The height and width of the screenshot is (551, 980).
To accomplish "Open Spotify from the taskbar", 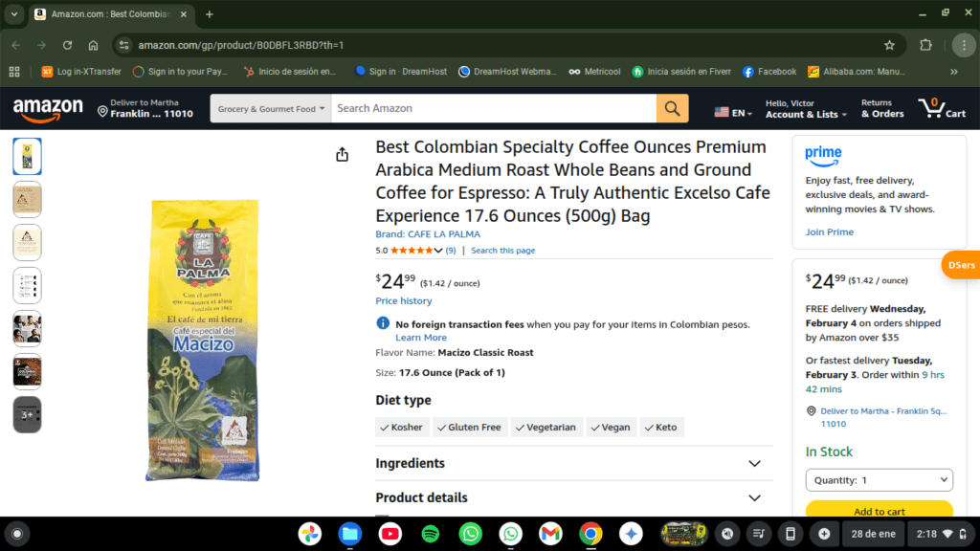I will tap(430, 534).
